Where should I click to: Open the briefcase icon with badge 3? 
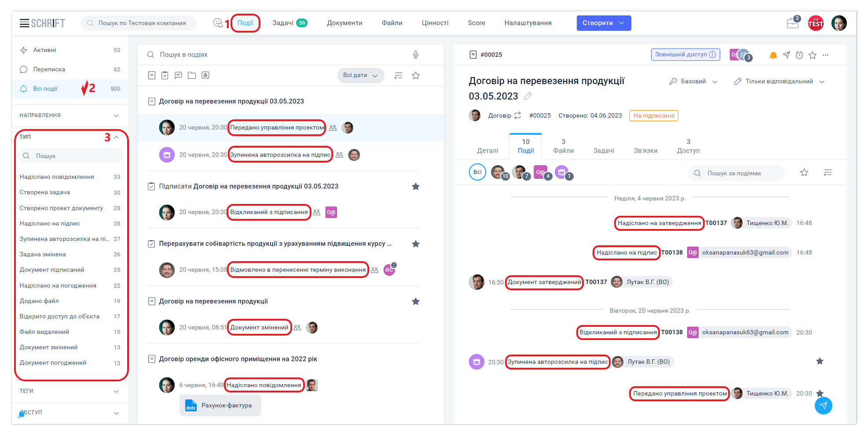click(x=793, y=23)
